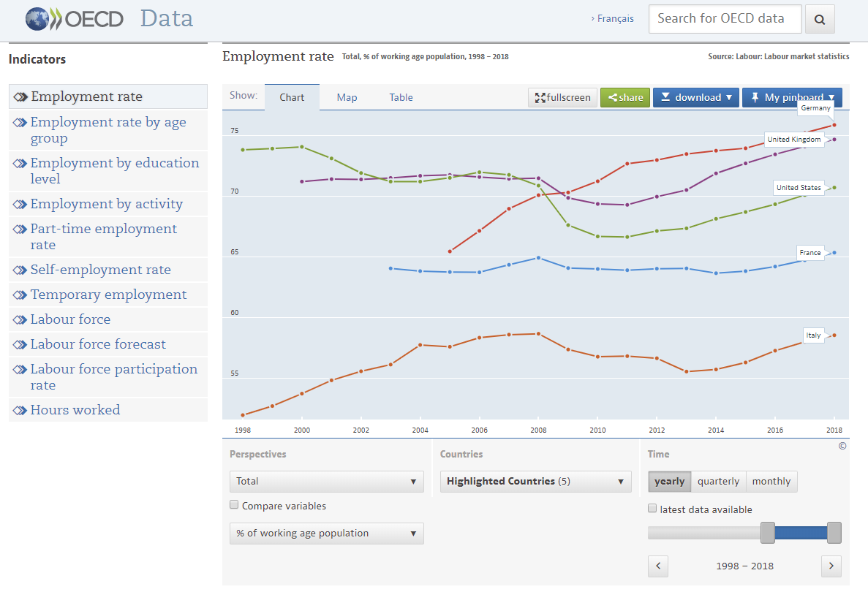868x592 pixels.
Task: Click the magnifier search icon button
Action: [x=820, y=19]
